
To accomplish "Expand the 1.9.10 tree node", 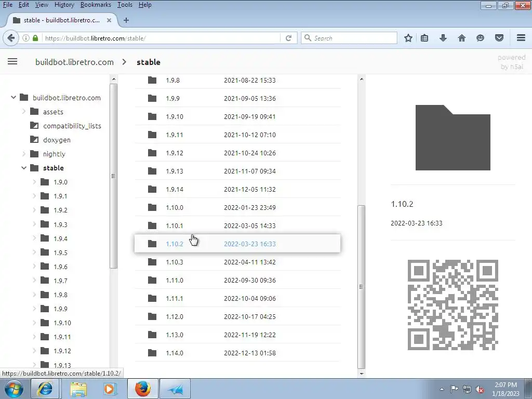I will (34, 323).
